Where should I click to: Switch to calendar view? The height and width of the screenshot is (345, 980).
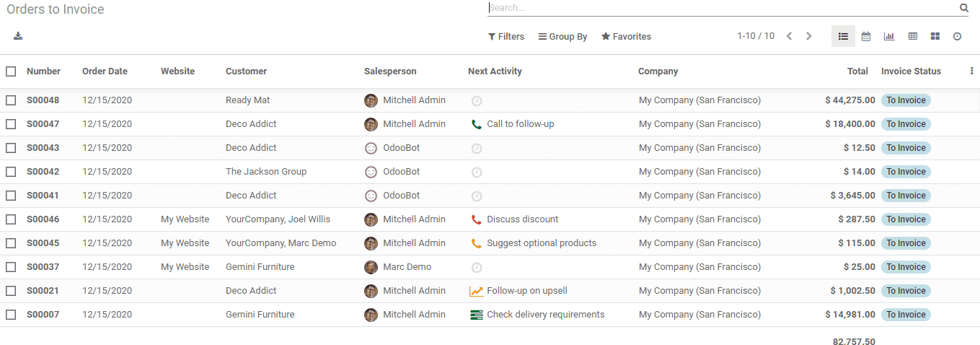[x=866, y=36]
